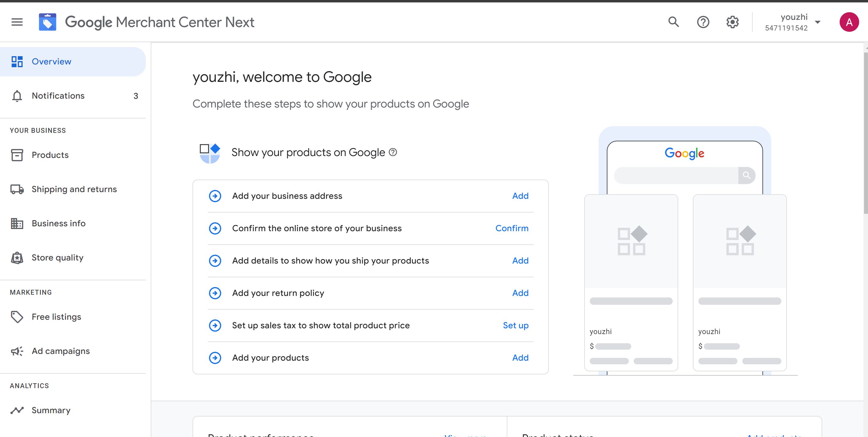Click the Free listings tag icon
868x437 pixels.
point(17,317)
